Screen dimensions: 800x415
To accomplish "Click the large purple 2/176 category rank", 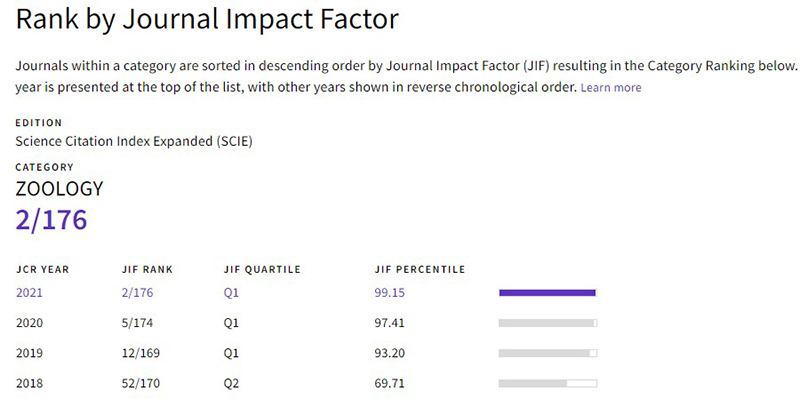I will [51, 220].
